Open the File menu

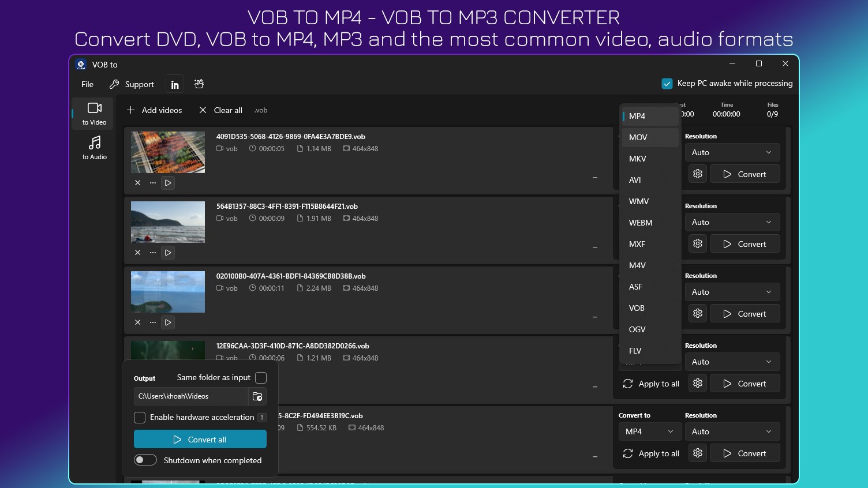(87, 84)
